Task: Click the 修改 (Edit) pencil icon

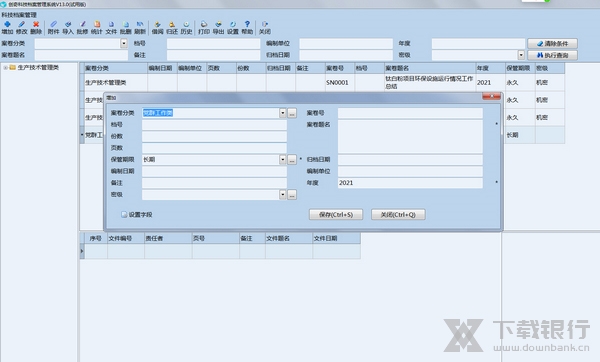Action: 21,28
